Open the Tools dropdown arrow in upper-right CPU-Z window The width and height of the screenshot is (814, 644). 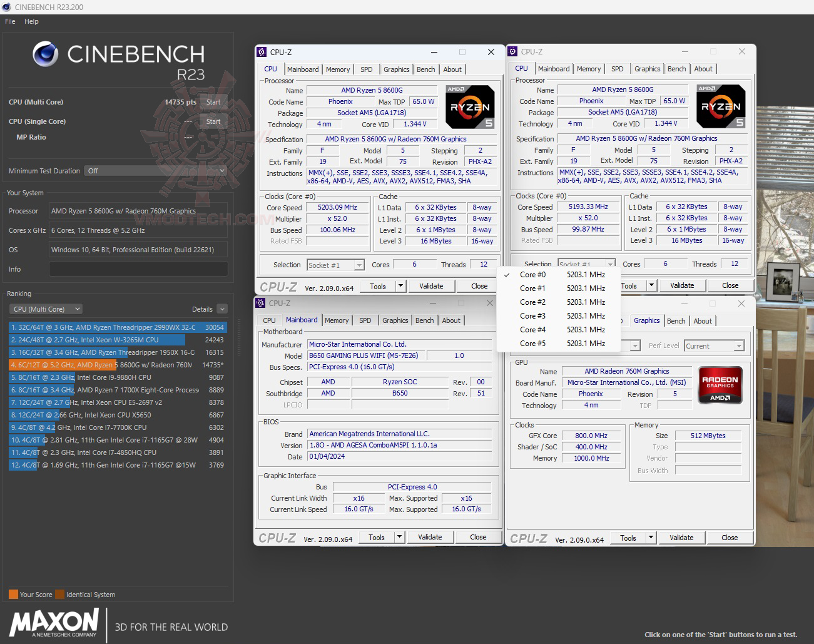click(651, 285)
